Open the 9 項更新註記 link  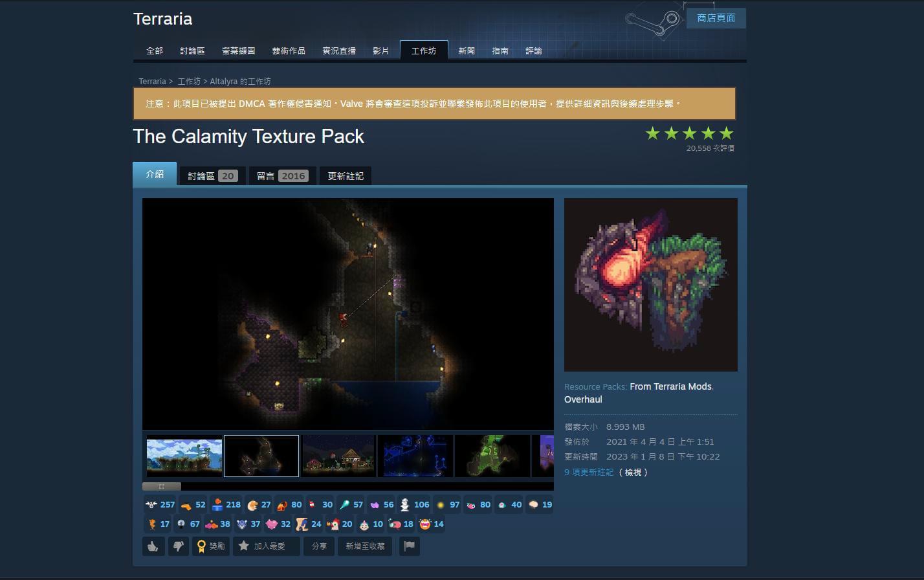(x=589, y=473)
